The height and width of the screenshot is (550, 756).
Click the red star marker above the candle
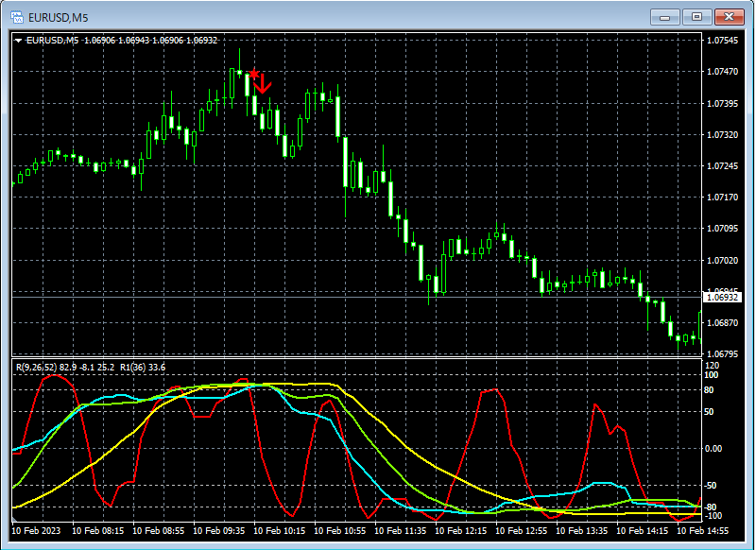tap(253, 75)
